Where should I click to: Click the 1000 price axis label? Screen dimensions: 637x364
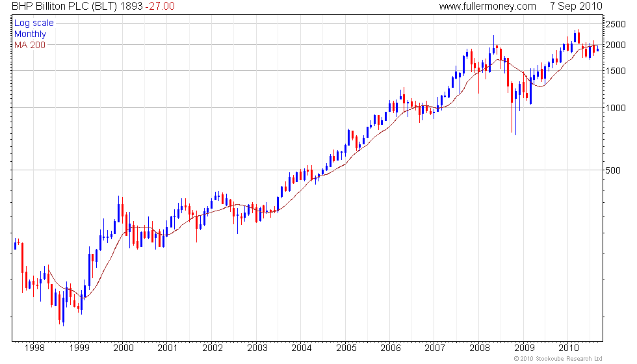616,108
